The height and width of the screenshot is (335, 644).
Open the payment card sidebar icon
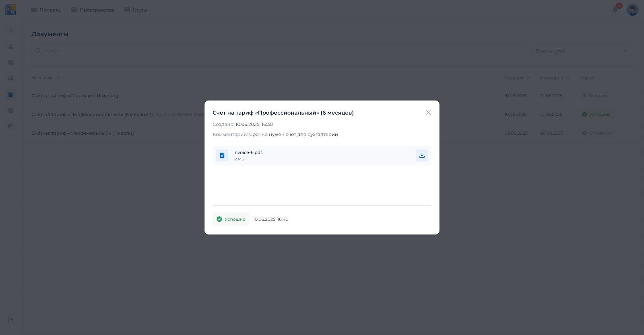coord(11,78)
